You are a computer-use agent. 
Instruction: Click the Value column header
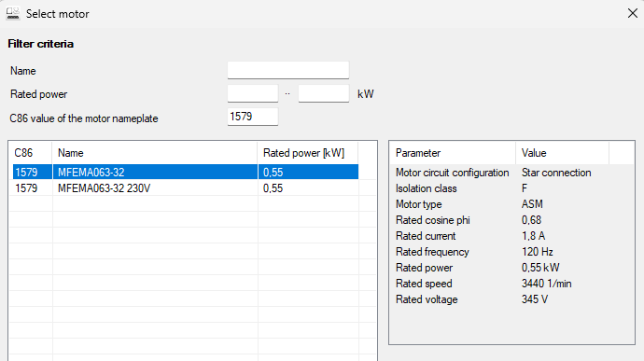click(562, 153)
